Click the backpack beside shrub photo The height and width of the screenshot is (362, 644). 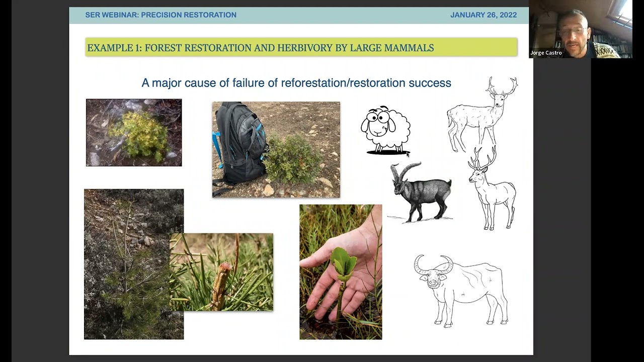coord(276,150)
